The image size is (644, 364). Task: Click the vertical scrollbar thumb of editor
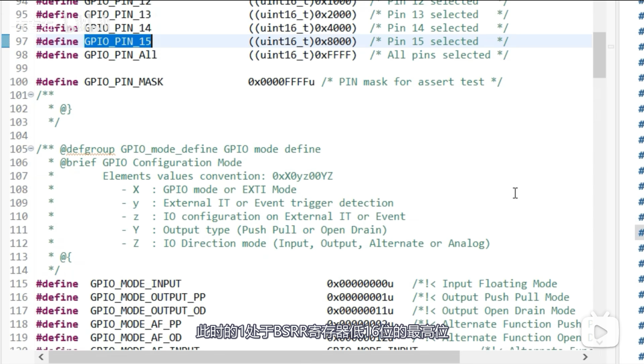[x=599, y=54]
